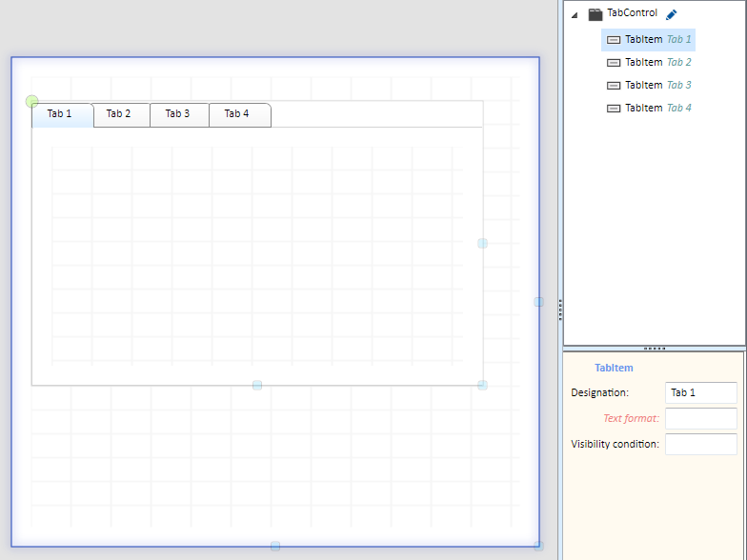The height and width of the screenshot is (560, 747).
Task: Click the tab control's right-edge resize handle
Action: pyautogui.click(x=482, y=244)
